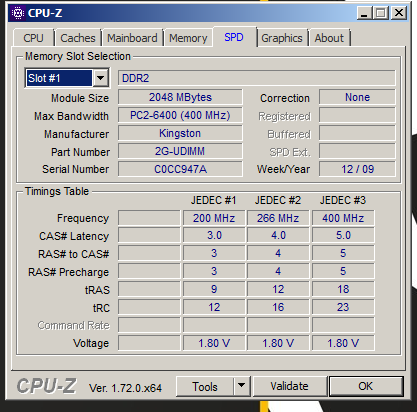This screenshot has width=417, height=412.
Task: Click the JEDEC #1 column header
Action: [213, 200]
